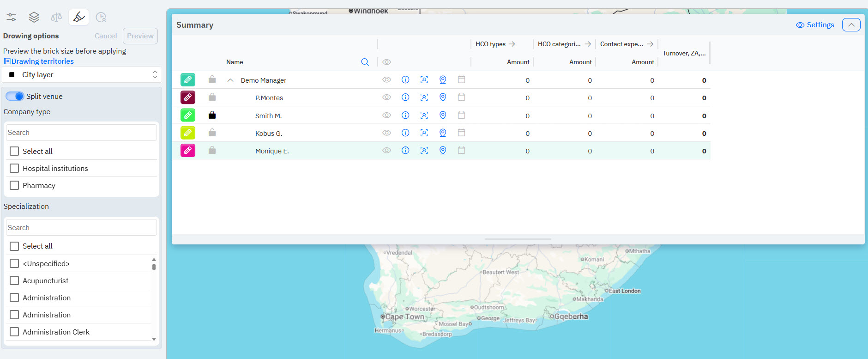The image size is (868, 359).
Task: Open the City layer dropdown
Action: (82, 74)
